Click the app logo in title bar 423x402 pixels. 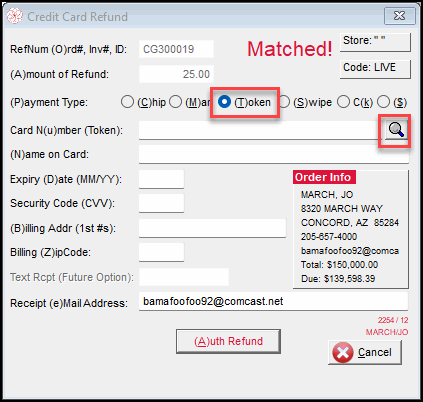(x=15, y=16)
